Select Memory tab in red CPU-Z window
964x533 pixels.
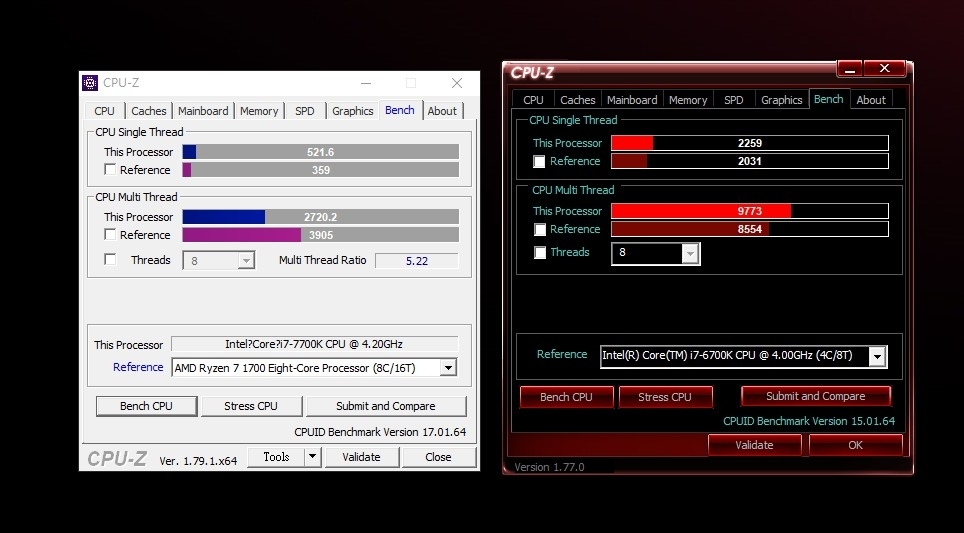688,100
